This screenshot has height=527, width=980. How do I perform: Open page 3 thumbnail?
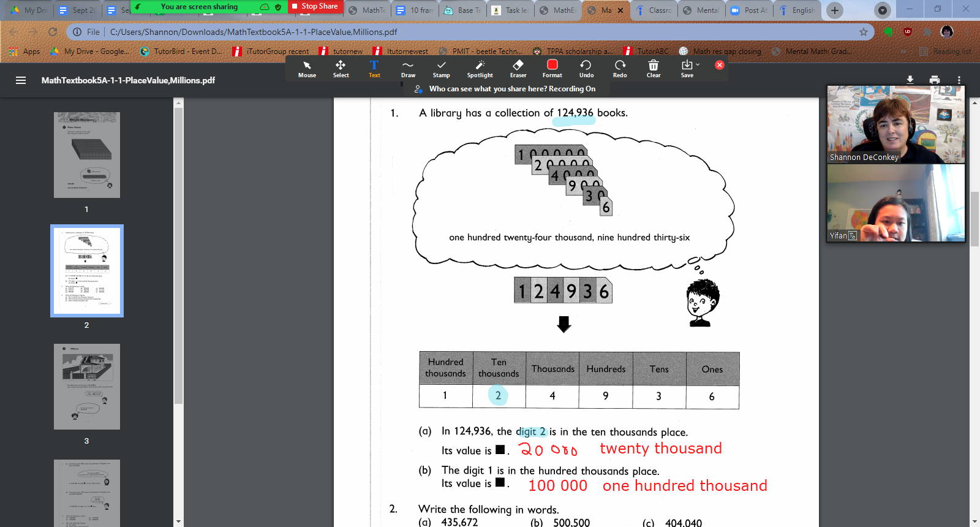87,387
